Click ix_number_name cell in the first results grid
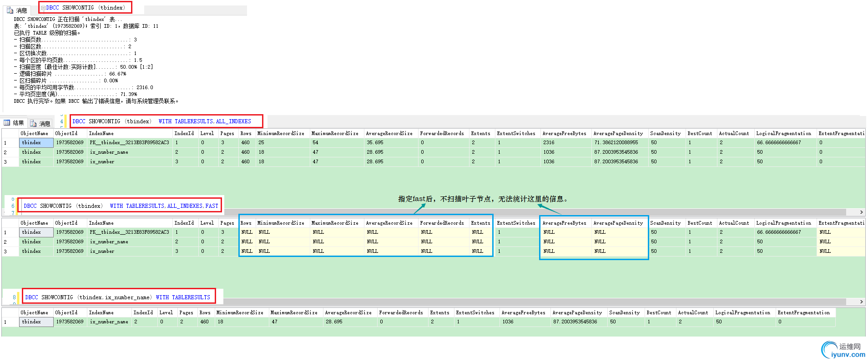 (x=129, y=152)
